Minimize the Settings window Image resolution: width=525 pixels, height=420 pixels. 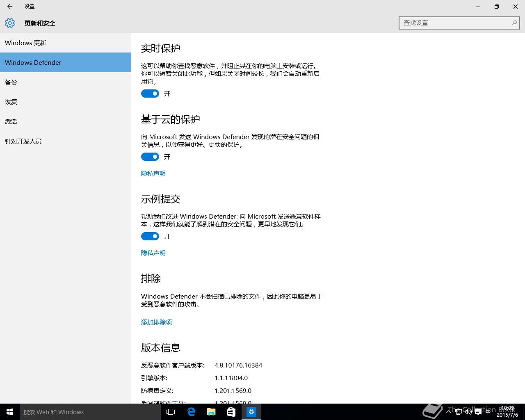[x=478, y=7]
